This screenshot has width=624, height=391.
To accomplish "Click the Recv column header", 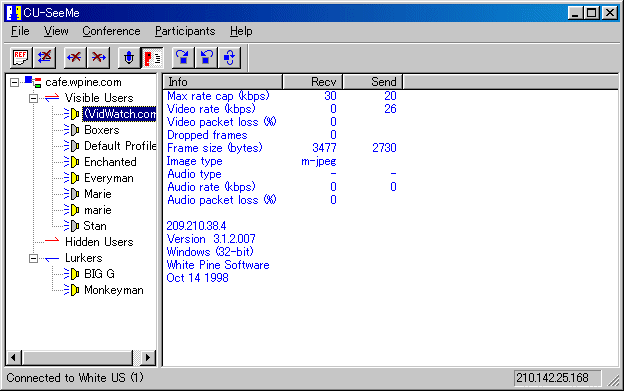I will click(313, 82).
